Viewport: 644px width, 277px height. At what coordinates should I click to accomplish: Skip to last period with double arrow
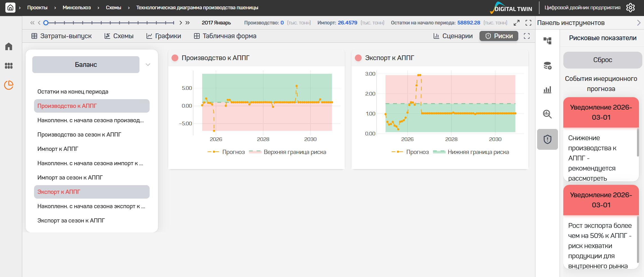click(188, 23)
